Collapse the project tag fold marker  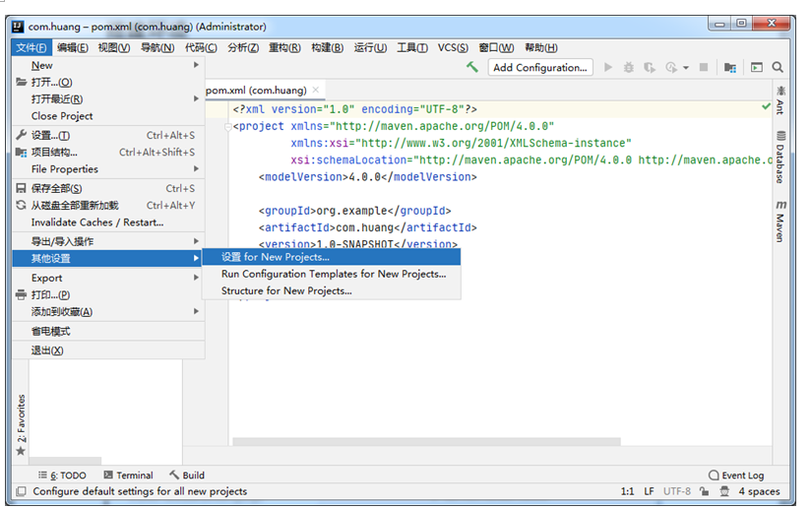(x=228, y=126)
